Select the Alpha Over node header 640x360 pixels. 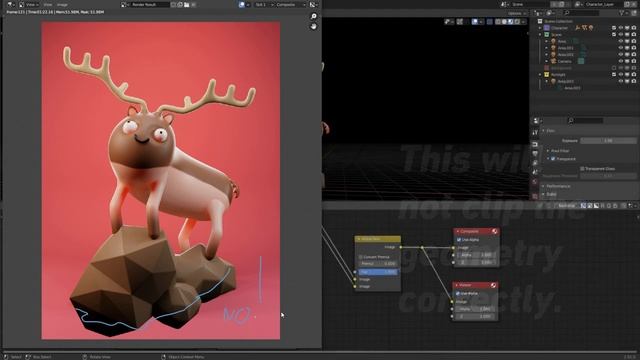point(378,239)
